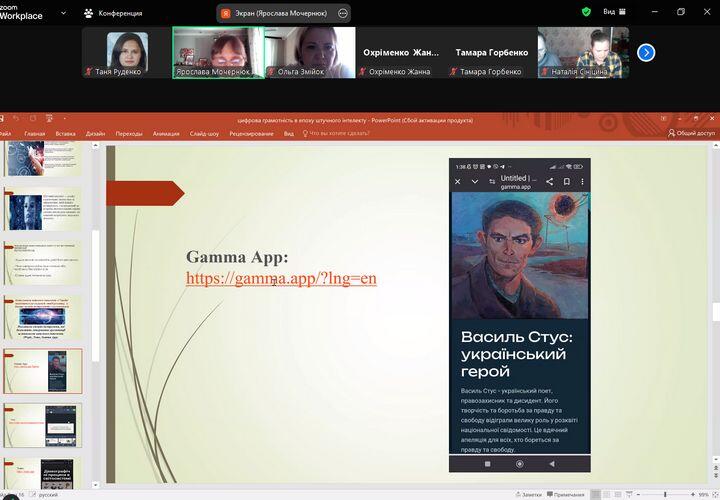720x500 pixels.
Task: Select the slide thumbnail after Gamma App slide
Action: 43,425
